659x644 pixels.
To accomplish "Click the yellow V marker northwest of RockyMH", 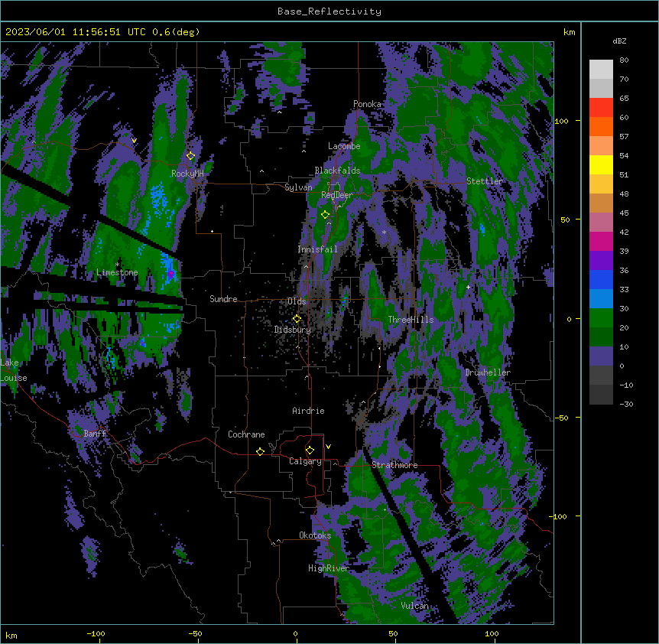I will click(134, 141).
